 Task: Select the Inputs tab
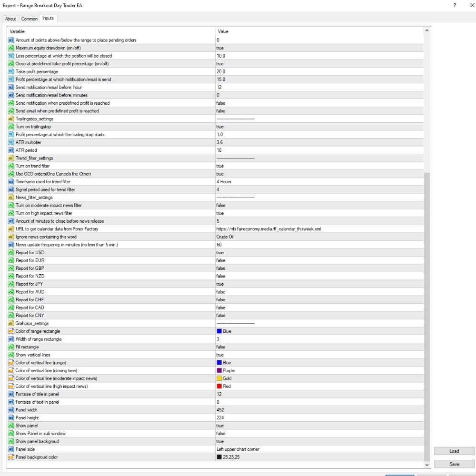(48, 18)
